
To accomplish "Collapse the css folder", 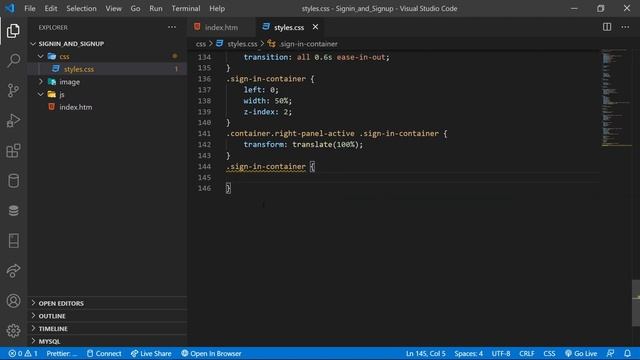I will click(107, 56).
